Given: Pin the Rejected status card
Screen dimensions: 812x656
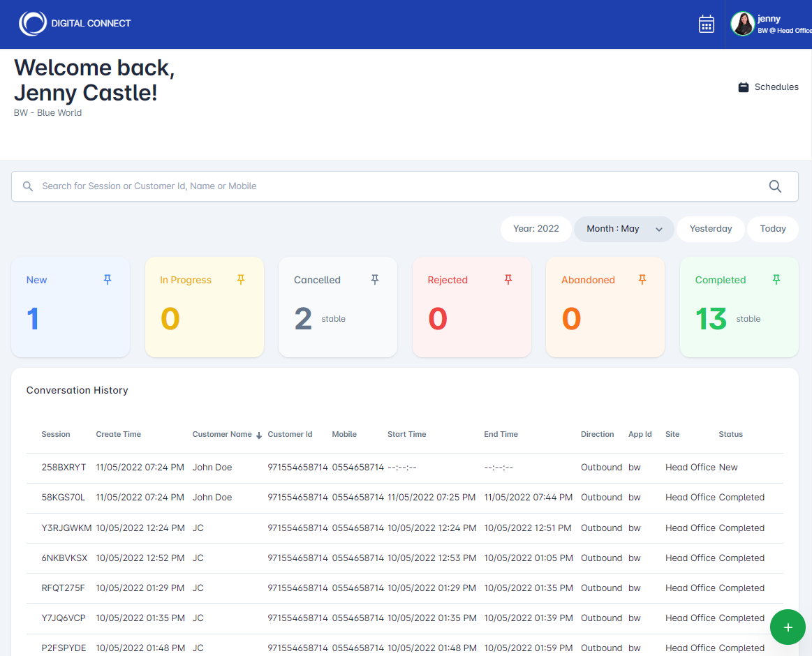Looking at the screenshot, I should click(508, 280).
